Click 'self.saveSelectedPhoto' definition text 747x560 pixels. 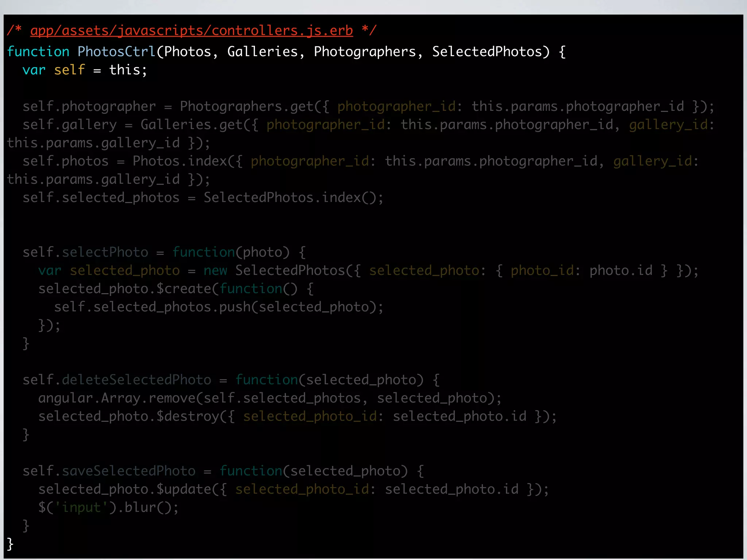tap(109, 471)
